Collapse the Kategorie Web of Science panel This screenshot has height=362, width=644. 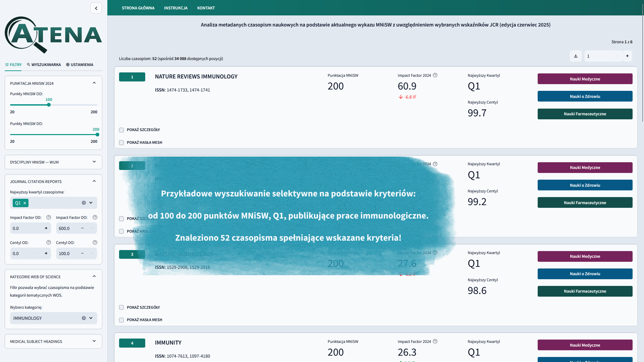coord(94,277)
